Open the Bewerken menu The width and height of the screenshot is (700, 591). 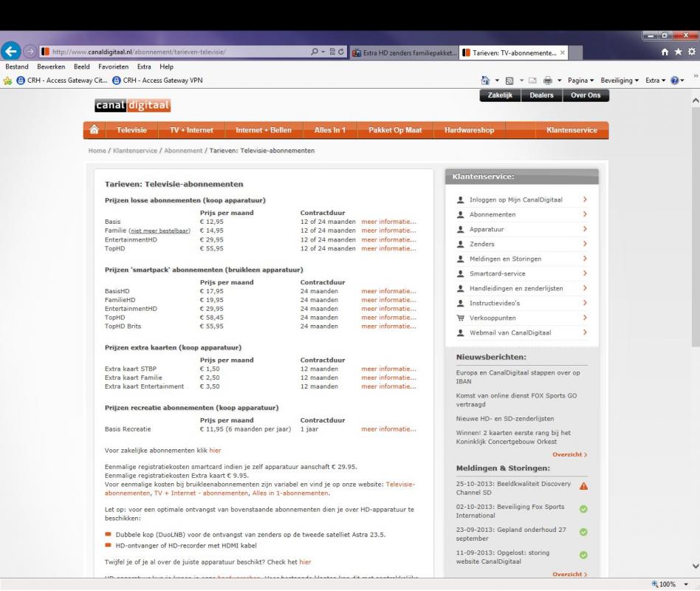(51, 66)
